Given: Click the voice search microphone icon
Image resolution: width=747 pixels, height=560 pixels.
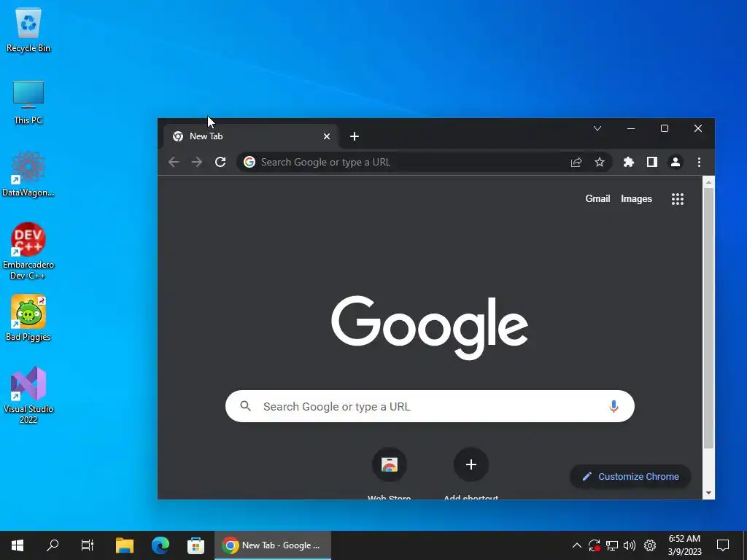Looking at the screenshot, I should [x=614, y=406].
